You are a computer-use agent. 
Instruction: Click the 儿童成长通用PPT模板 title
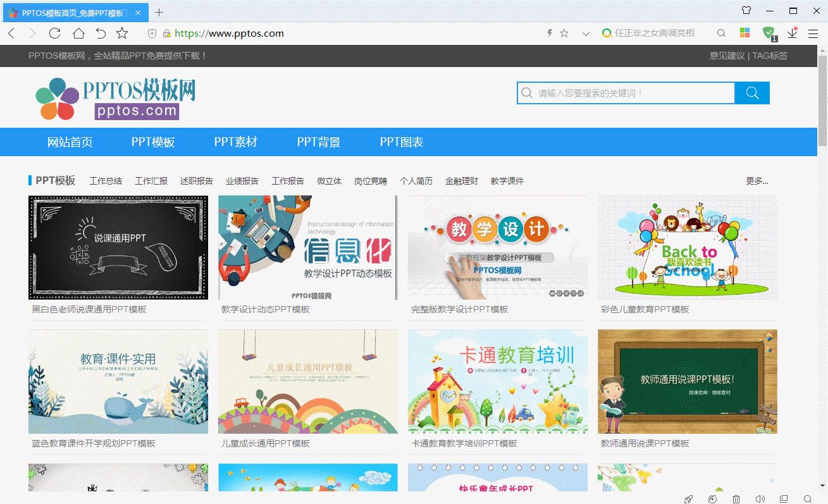(x=266, y=443)
